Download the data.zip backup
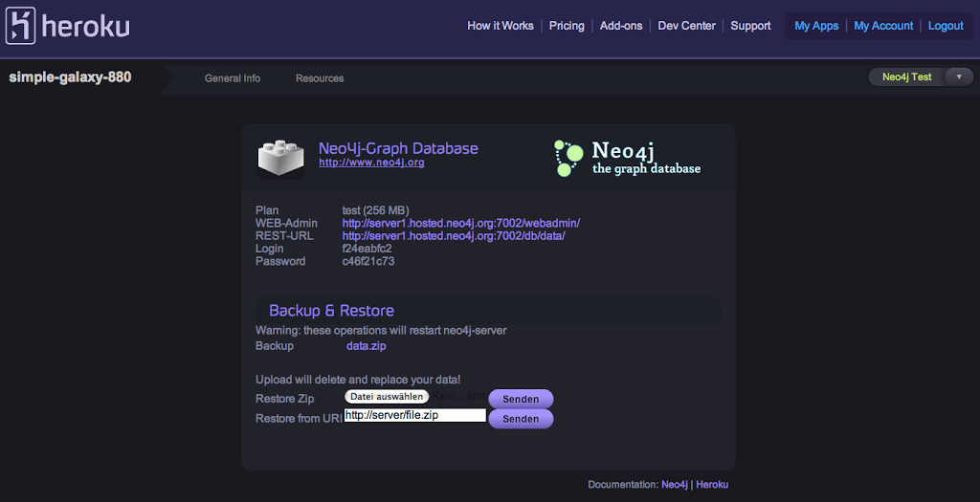This screenshot has width=980, height=502. point(367,346)
